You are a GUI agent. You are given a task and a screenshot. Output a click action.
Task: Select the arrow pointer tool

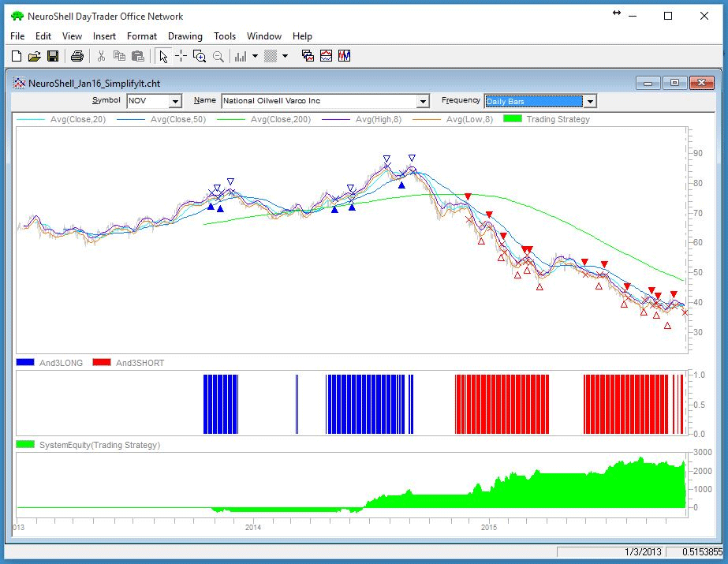162,56
